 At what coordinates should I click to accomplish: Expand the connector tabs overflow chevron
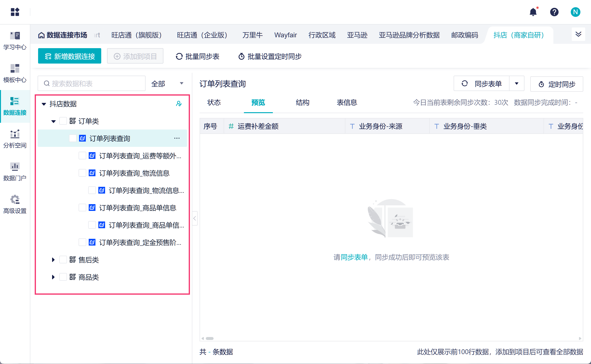click(x=578, y=34)
